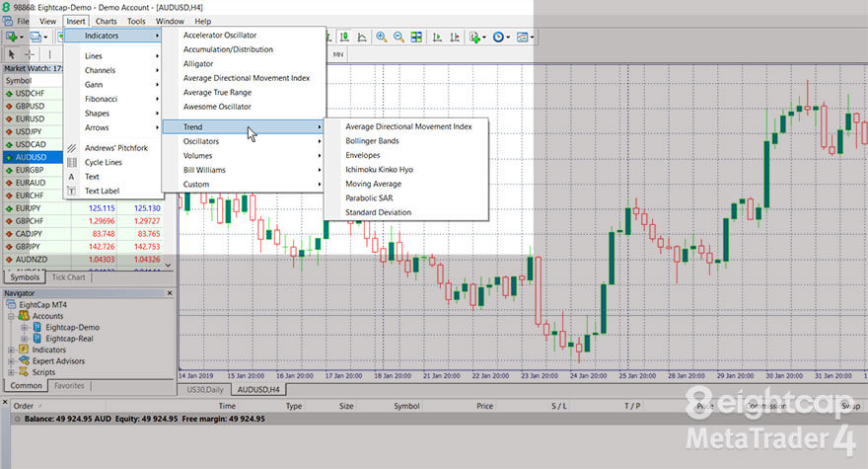This screenshot has height=469, width=868.
Task: Click the Order column header
Action: point(24,406)
